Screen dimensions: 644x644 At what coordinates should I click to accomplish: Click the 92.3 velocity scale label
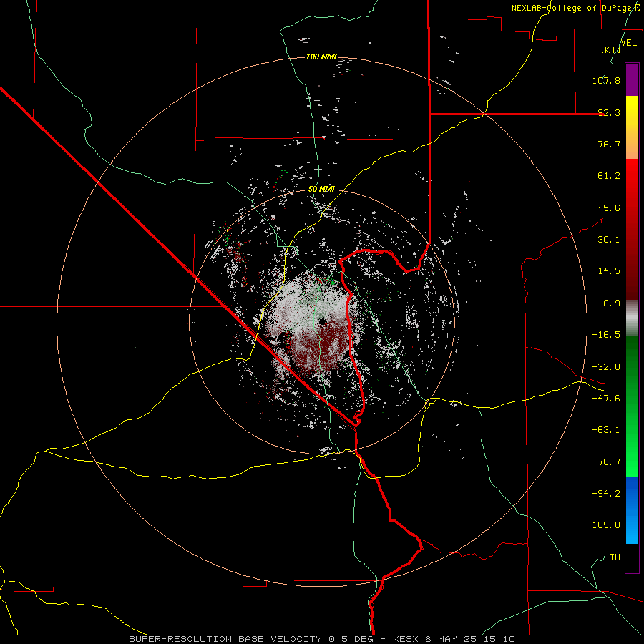609,112
